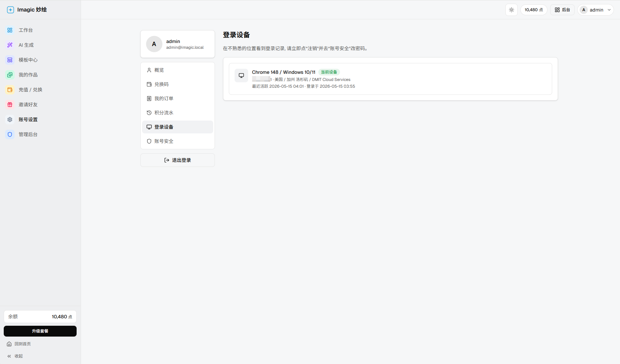Click the 回到首页 link
Image resolution: width=620 pixels, height=364 pixels.
[19, 344]
